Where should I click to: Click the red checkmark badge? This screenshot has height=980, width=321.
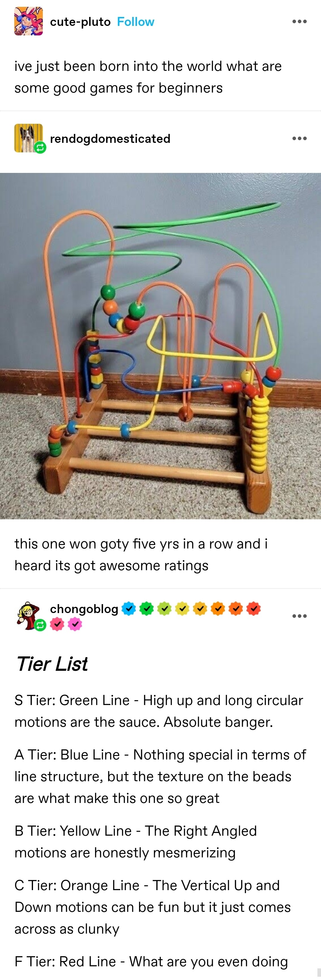(x=253, y=609)
